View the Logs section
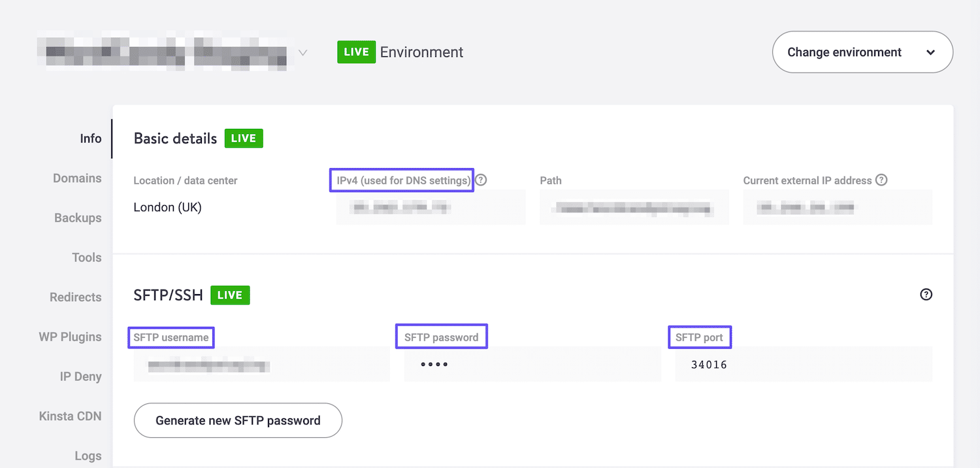 pyautogui.click(x=88, y=456)
